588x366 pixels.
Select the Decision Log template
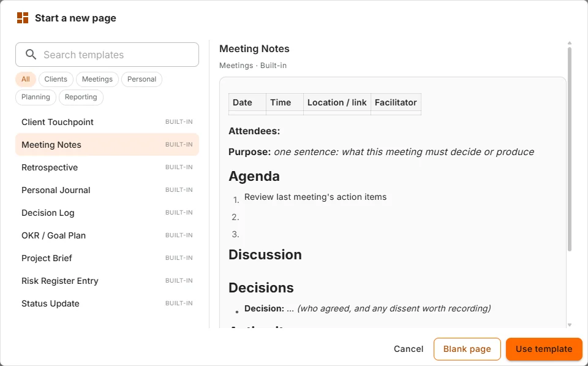[107, 213]
